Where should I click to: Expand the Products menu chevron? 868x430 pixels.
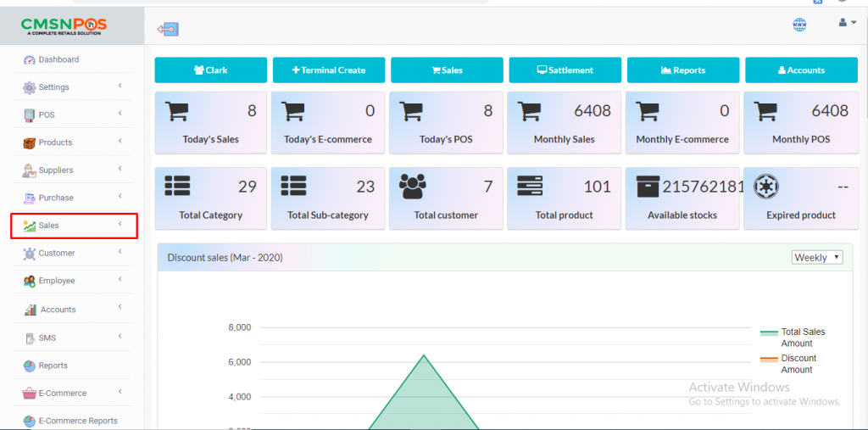coord(120,142)
